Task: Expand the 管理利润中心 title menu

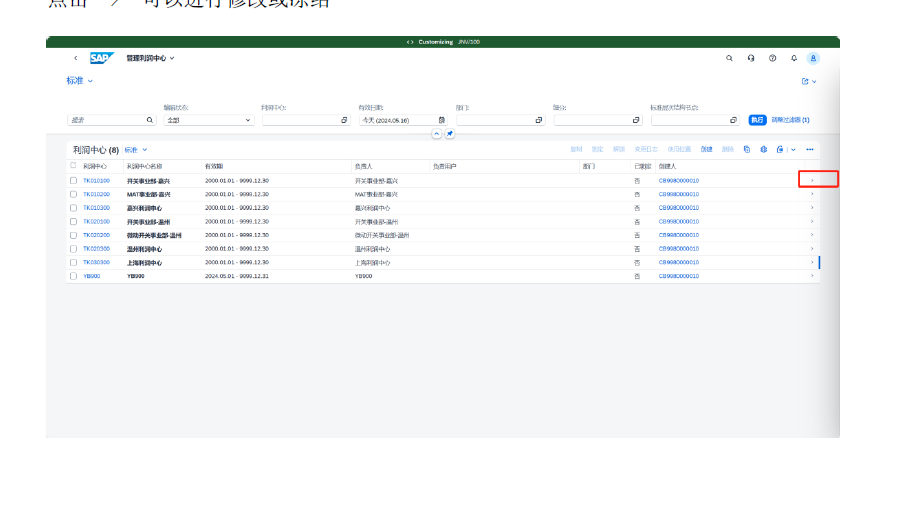Action: [x=172, y=58]
